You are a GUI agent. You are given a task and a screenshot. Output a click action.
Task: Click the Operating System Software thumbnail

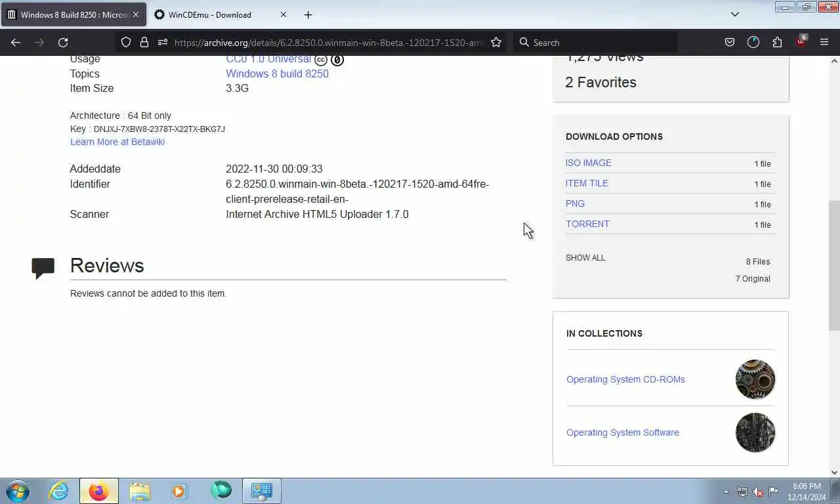(x=755, y=432)
